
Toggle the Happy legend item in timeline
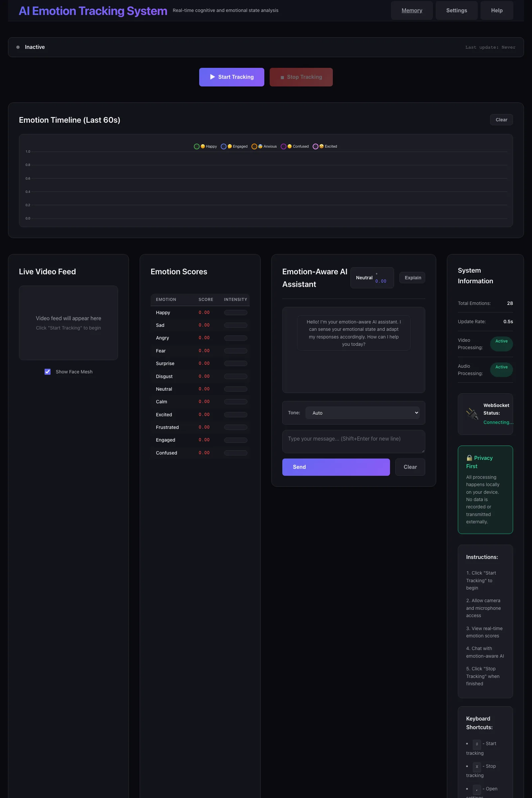coord(205,147)
